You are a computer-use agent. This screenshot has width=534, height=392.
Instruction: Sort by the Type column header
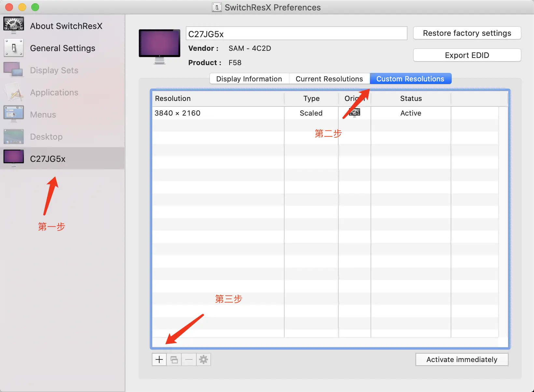click(x=311, y=98)
